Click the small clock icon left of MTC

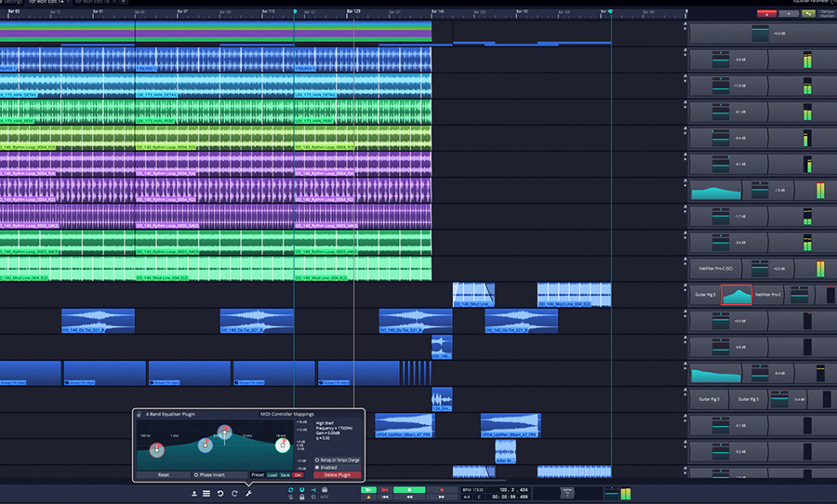[x=313, y=497]
